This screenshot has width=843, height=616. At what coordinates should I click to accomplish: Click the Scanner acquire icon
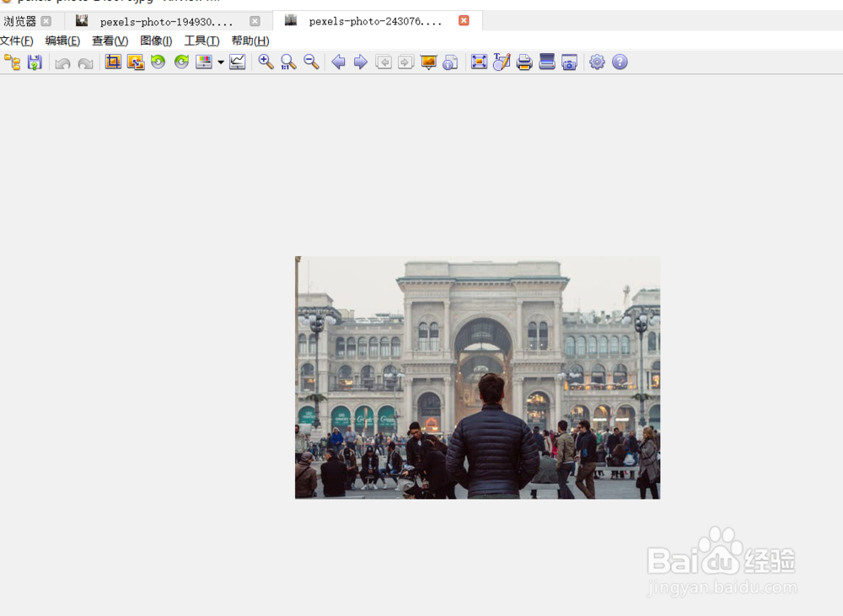[x=547, y=62]
